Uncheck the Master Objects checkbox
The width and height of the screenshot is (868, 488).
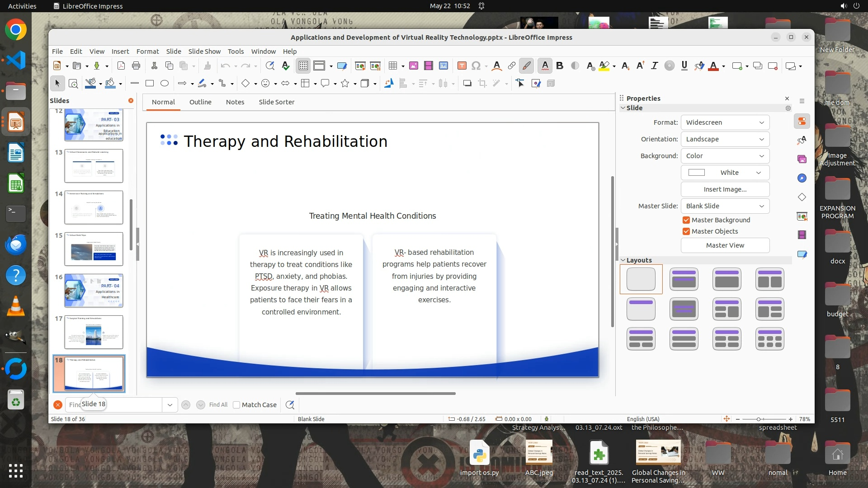[x=686, y=231]
